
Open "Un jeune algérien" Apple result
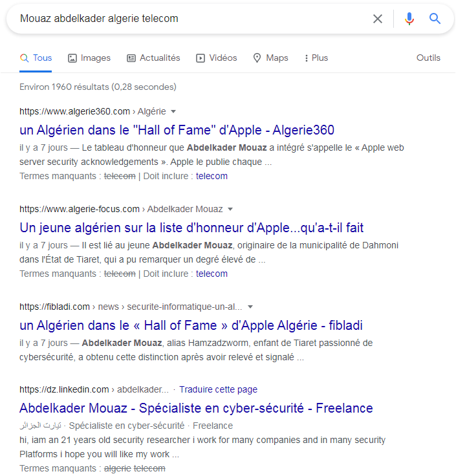click(191, 228)
